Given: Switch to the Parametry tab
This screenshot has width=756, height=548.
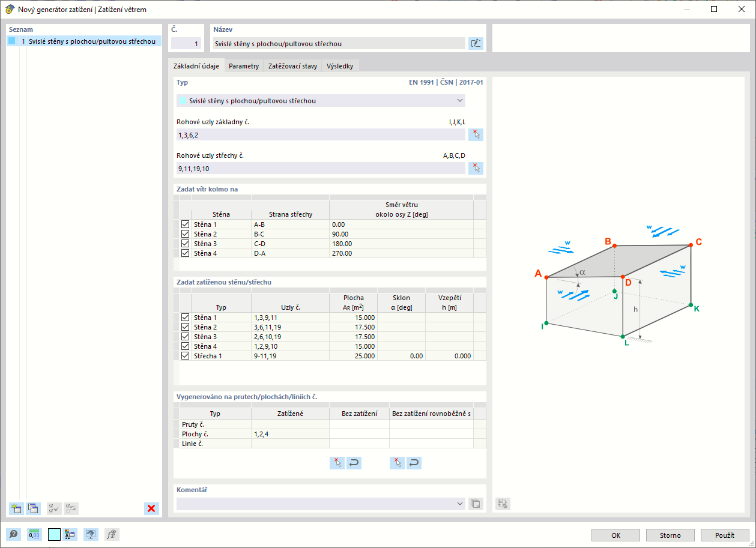Looking at the screenshot, I should tap(244, 66).
